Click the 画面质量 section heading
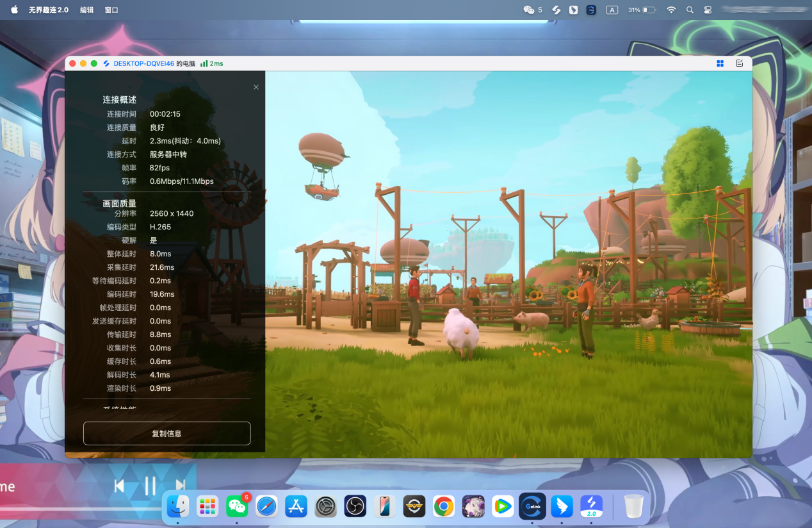The image size is (812, 528). click(119, 203)
